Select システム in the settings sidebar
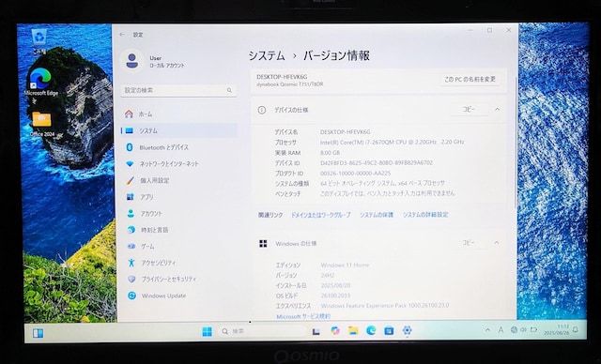Image resolution: width=601 pixels, height=364 pixels. 178,130
